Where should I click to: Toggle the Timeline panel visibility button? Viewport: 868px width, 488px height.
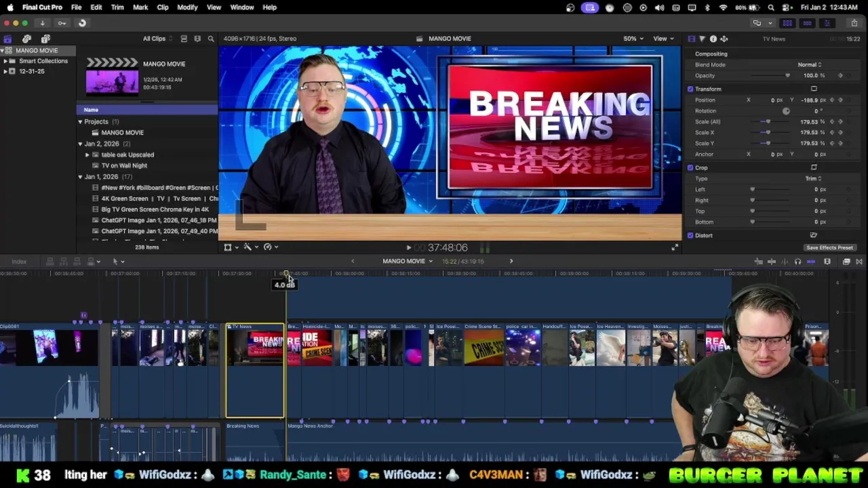pyautogui.click(x=807, y=23)
